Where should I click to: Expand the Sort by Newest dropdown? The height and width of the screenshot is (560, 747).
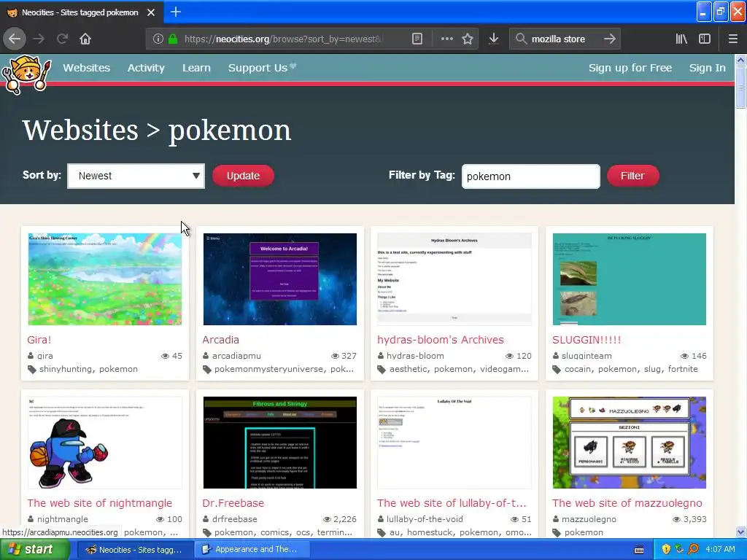(x=136, y=176)
